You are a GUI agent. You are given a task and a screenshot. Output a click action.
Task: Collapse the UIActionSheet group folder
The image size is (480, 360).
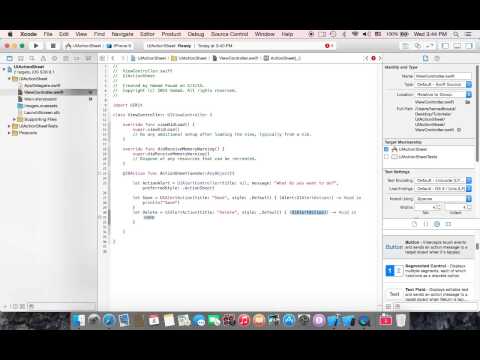tap(9, 79)
